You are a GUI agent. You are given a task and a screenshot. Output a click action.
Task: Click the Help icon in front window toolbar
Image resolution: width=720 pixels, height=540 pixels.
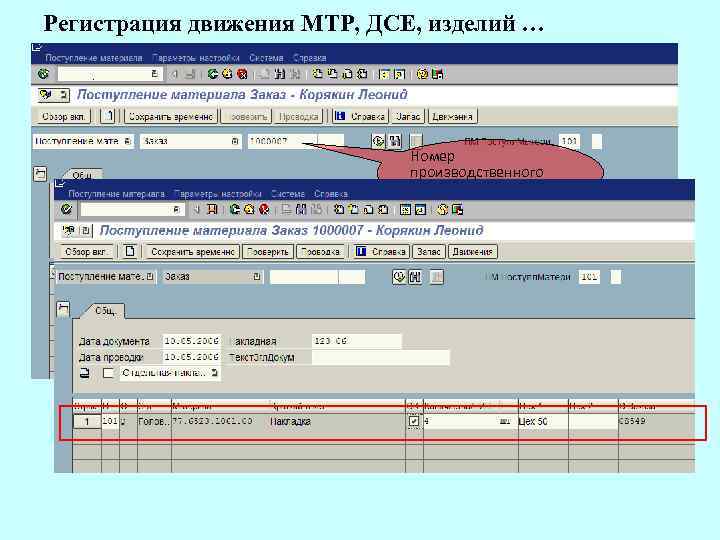[442, 210]
